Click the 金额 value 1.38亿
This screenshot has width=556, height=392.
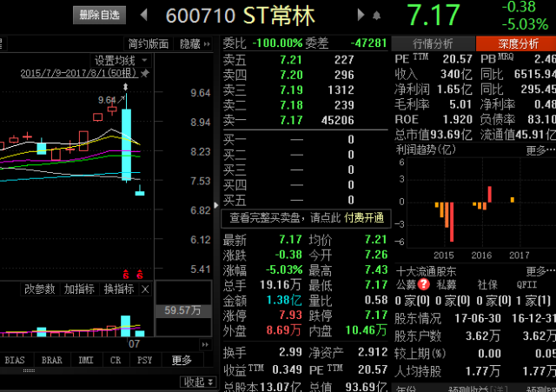(x=284, y=300)
